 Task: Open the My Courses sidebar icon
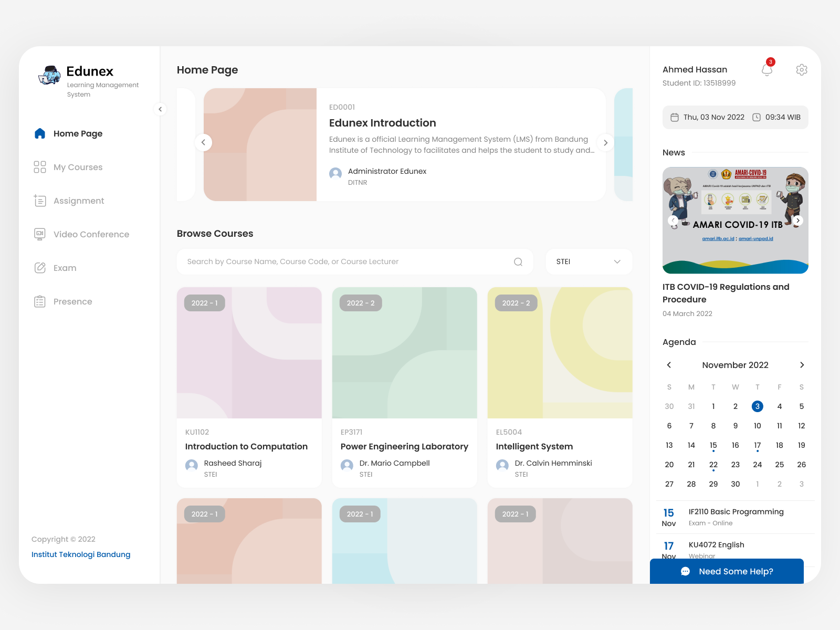coord(39,167)
